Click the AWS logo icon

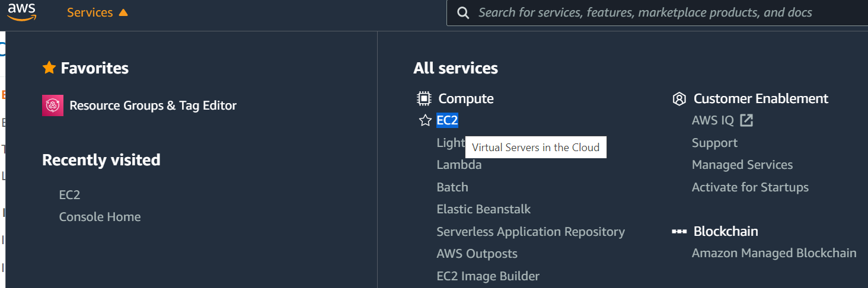point(21,12)
